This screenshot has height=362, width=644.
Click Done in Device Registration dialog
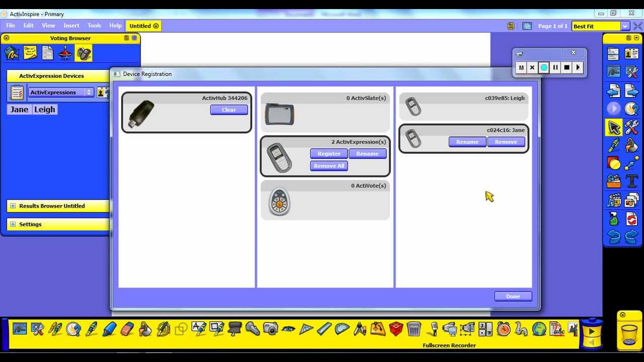point(513,296)
